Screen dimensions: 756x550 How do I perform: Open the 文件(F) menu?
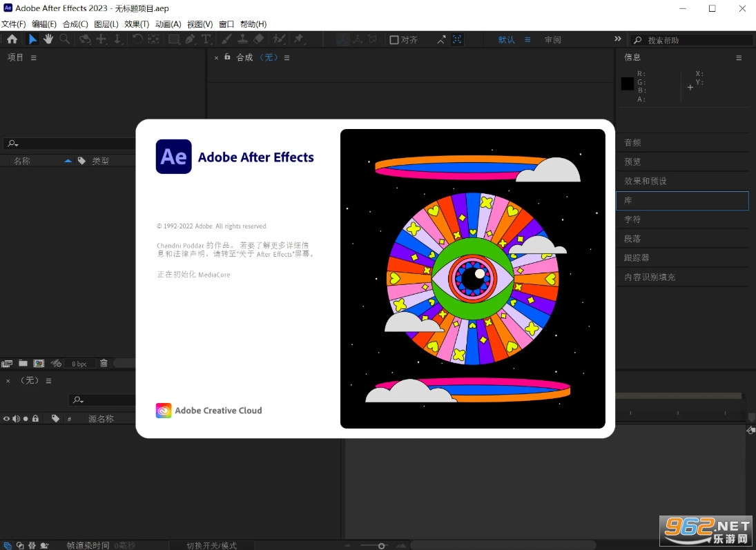14,24
